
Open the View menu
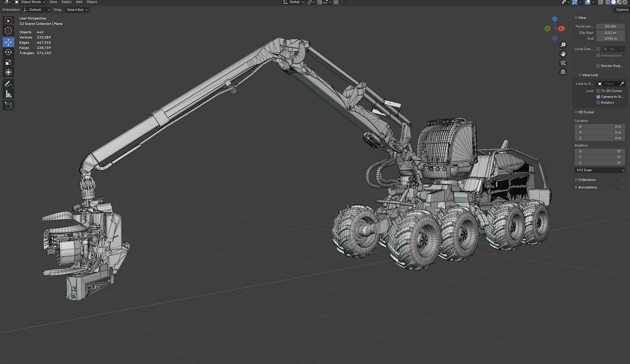(53, 2)
